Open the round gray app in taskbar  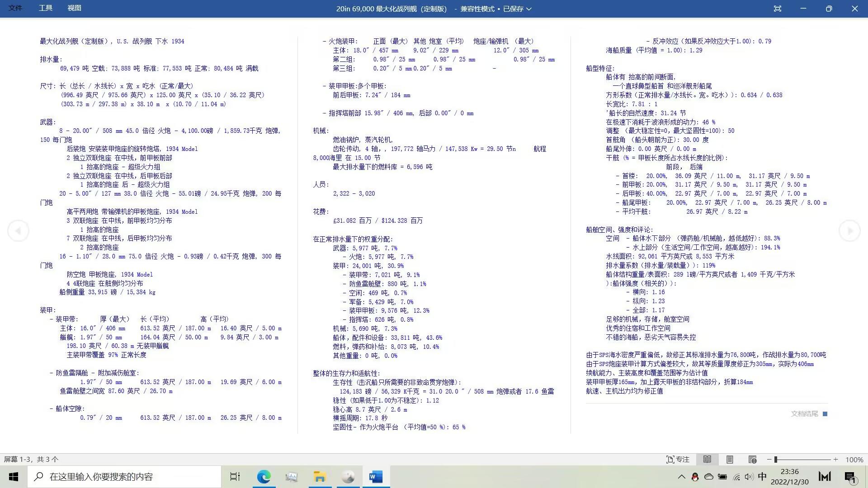[348, 477]
